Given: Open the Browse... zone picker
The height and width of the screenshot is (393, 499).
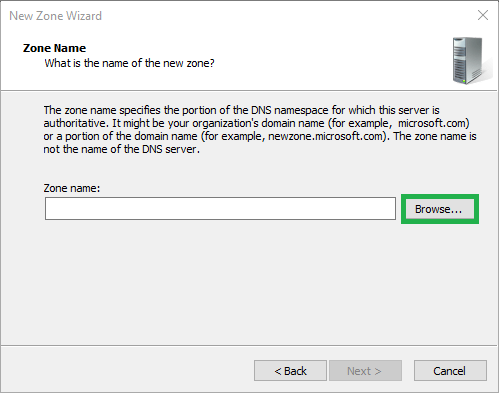Looking at the screenshot, I should point(440,209).
